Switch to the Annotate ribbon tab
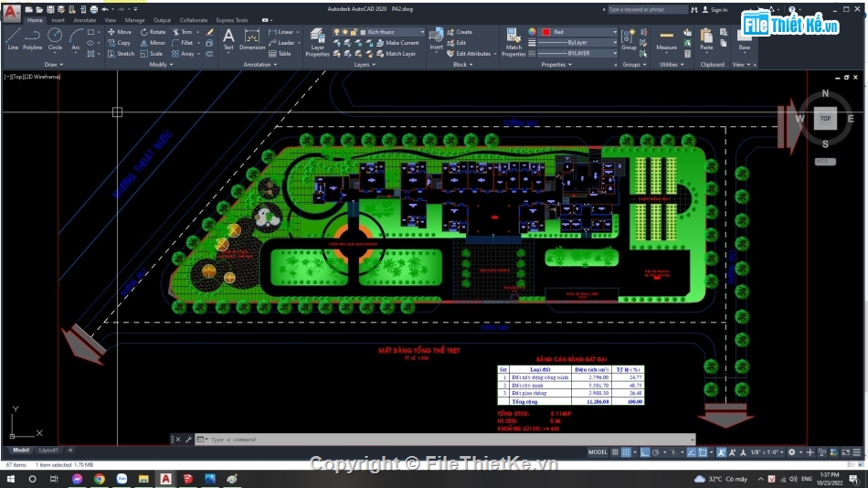Screen dimensions: 868x488 click(85, 20)
